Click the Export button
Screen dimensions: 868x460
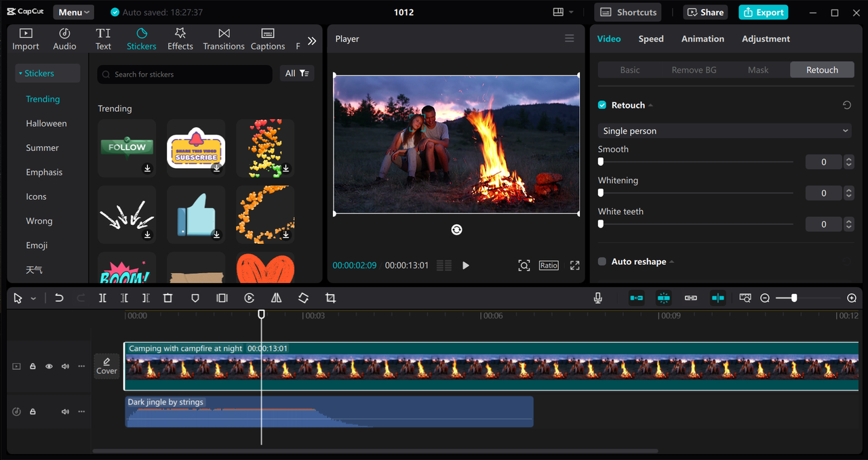click(x=763, y=12)
